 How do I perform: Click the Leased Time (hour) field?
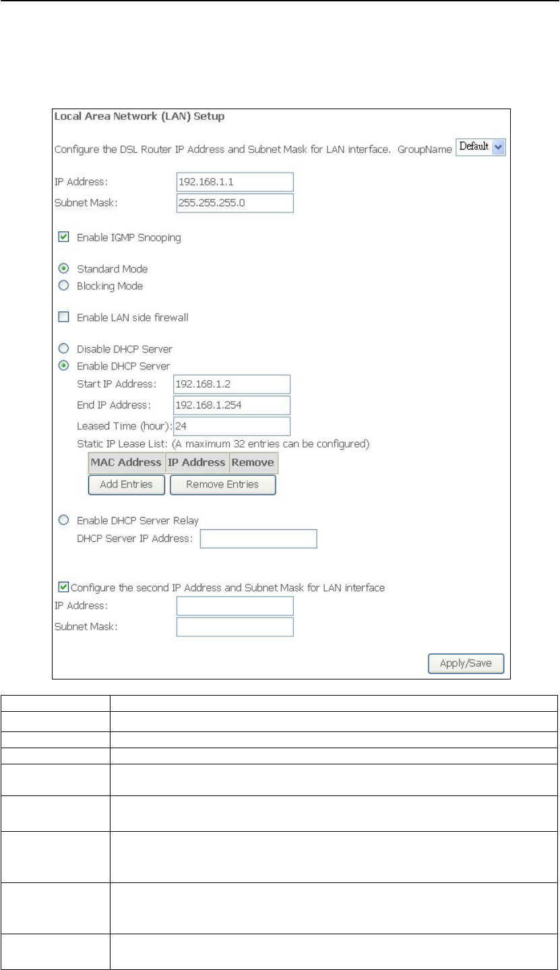coord(232,426)
